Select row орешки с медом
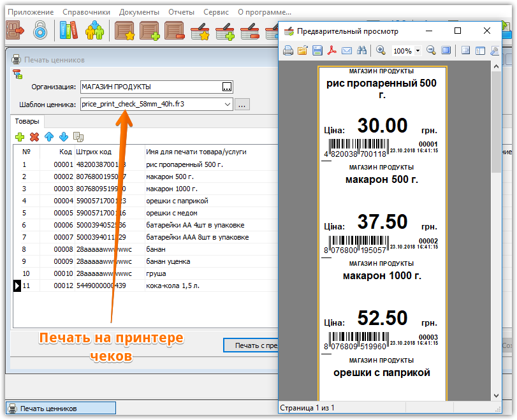This screenshot has width=517, height=420. (x=146, y=213)
